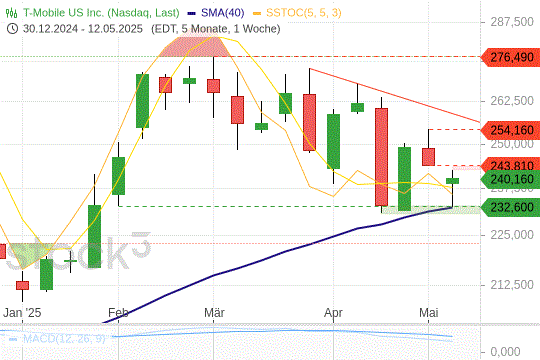Click the Apr marker on time axis

pos(333,313)
